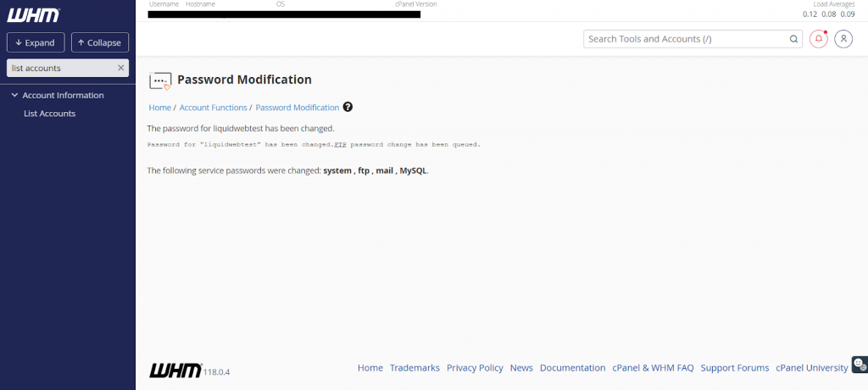Open Account Functions breadcrumb link
Image resolution: width=868 pixels, height=390 pixels.
click(x=213, y=108)
